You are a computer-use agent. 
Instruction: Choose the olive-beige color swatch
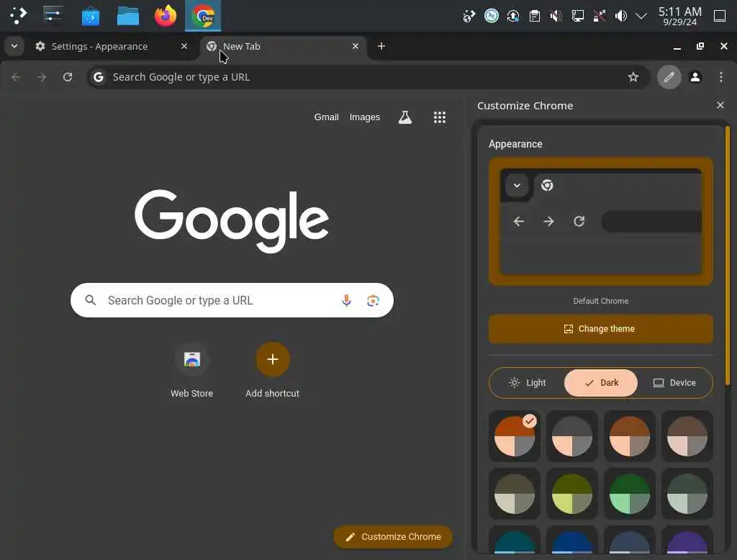pyautogui.click(x=514, y=494)
